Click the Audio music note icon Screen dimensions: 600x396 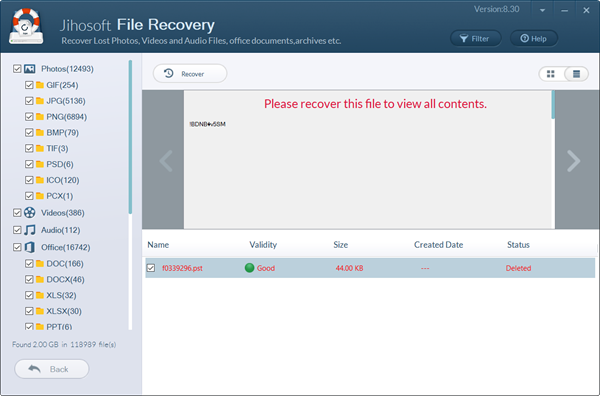[29, 230]
